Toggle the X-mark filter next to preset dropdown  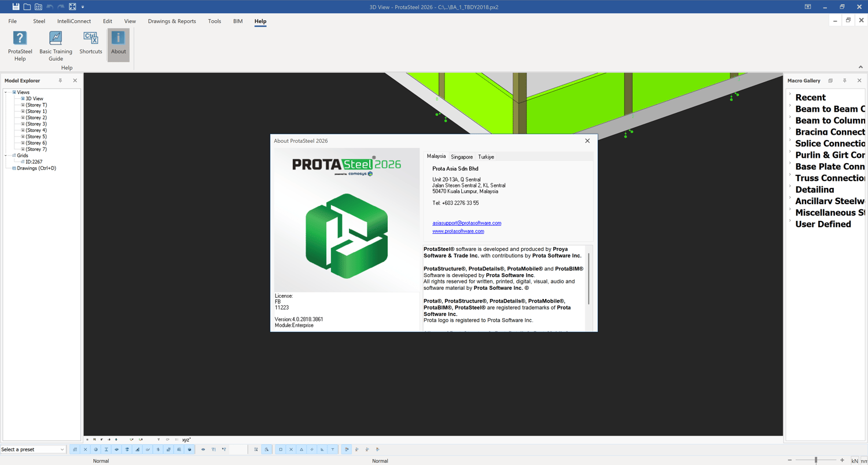point(86,449)
